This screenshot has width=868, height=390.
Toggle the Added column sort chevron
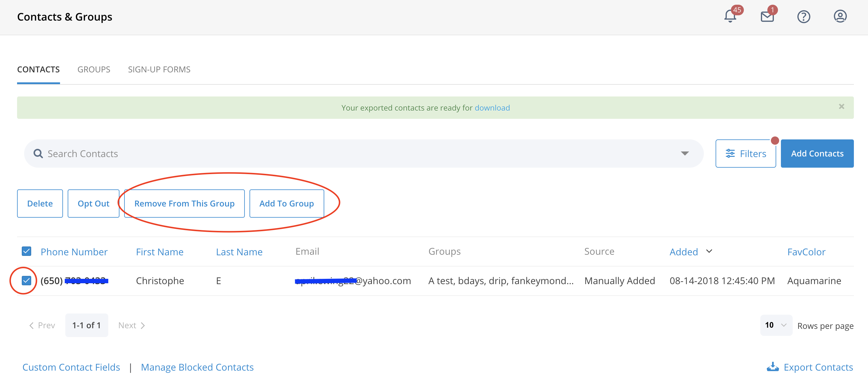(x=709, y=251)
